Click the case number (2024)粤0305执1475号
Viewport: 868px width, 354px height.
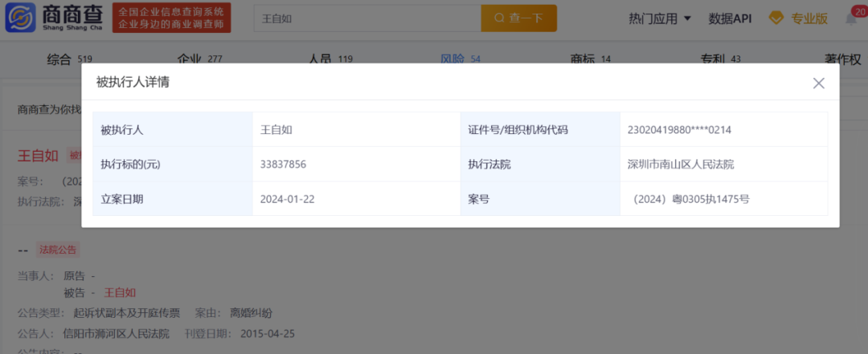pos(690,199)
